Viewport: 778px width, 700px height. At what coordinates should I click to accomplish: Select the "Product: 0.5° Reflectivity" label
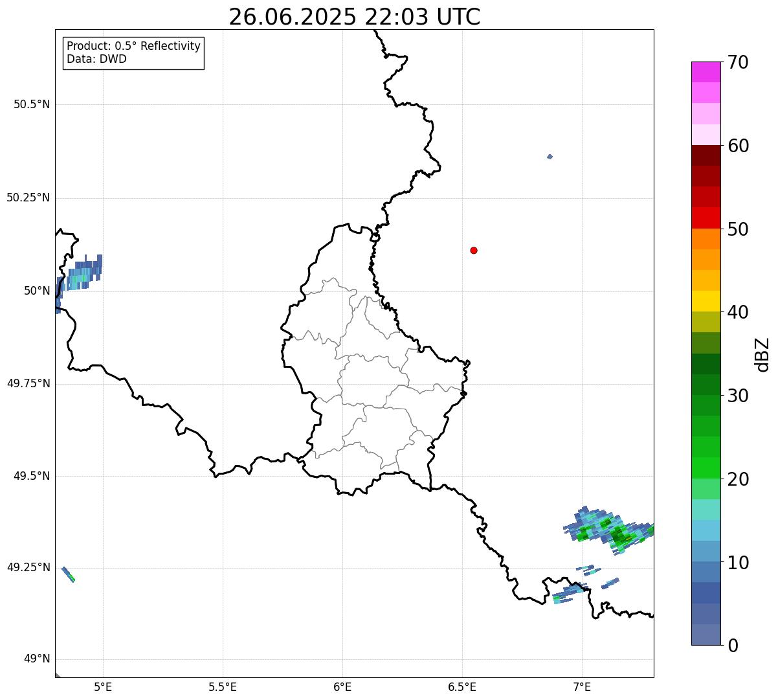(134, 47)
